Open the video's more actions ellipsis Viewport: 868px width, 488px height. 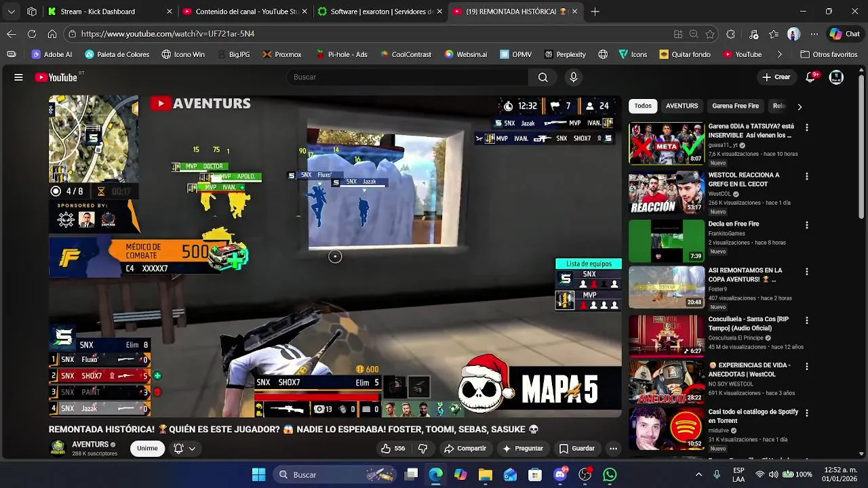click(x=613, y=448)
